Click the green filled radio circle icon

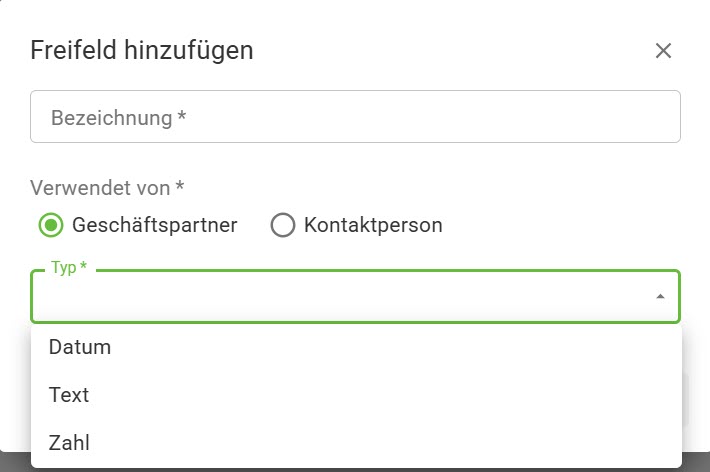tap(51, 225)
